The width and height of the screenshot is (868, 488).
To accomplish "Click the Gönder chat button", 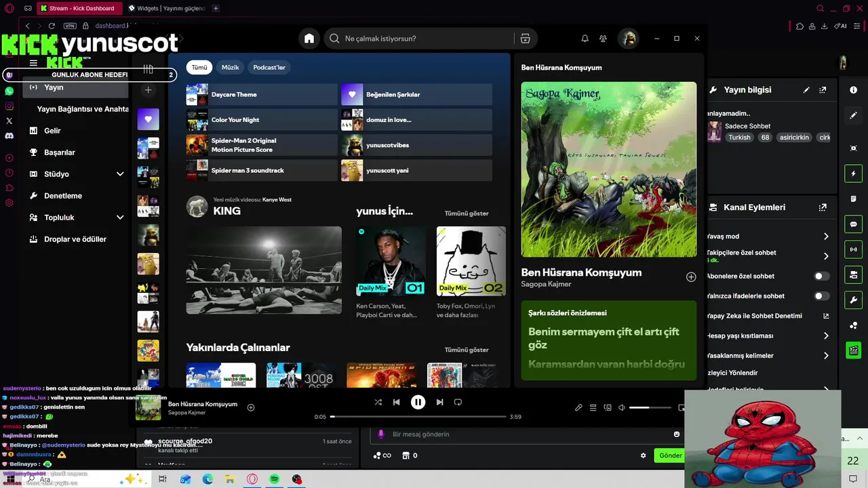I will pyautogui.click(x=670, y=455).
